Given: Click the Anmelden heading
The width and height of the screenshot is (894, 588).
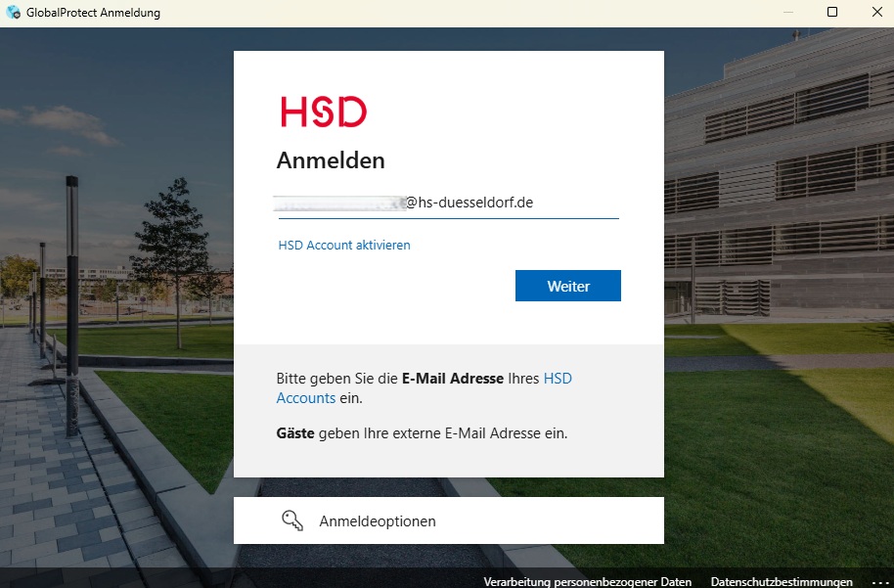Looking at the screenshot, I should tap(331, 160).
